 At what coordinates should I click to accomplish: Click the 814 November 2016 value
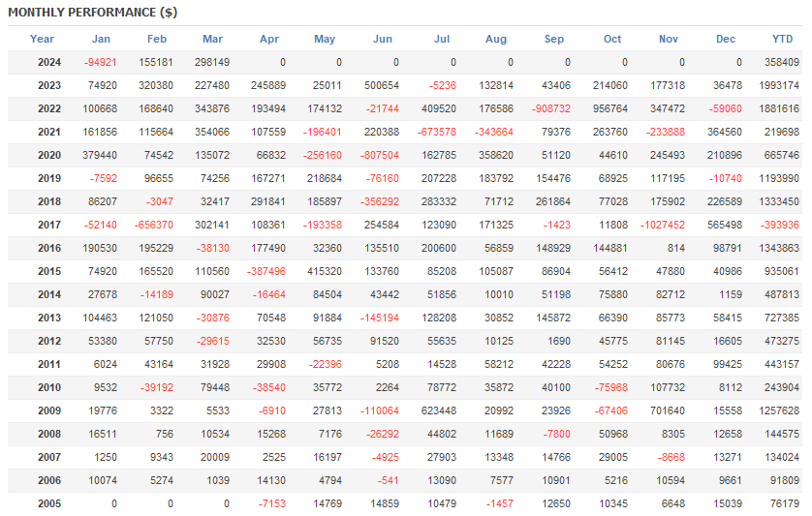(x=675, y=248)
